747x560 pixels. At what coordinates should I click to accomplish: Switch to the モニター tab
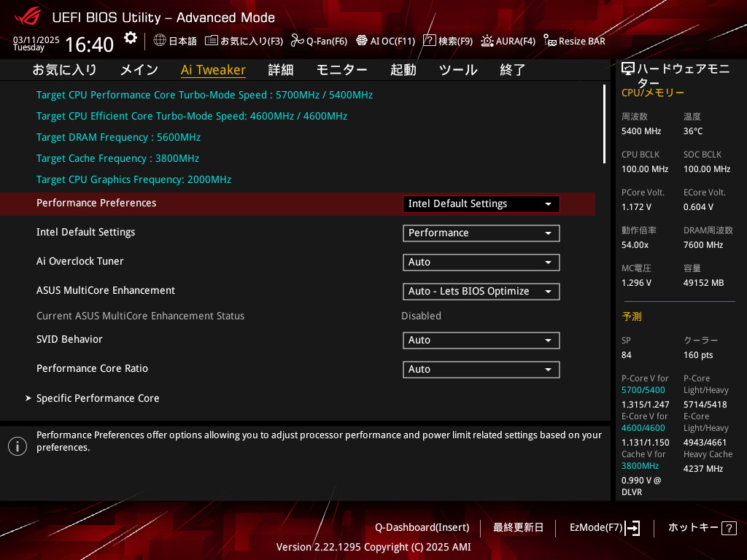341,70
